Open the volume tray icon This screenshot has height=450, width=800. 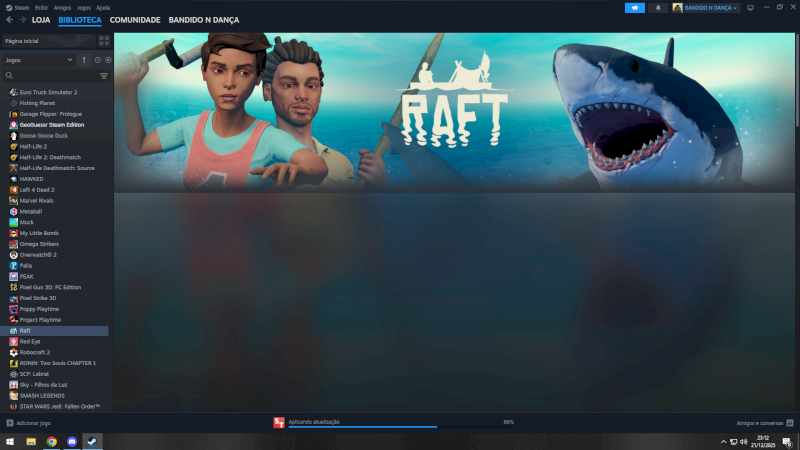[743, 442]
